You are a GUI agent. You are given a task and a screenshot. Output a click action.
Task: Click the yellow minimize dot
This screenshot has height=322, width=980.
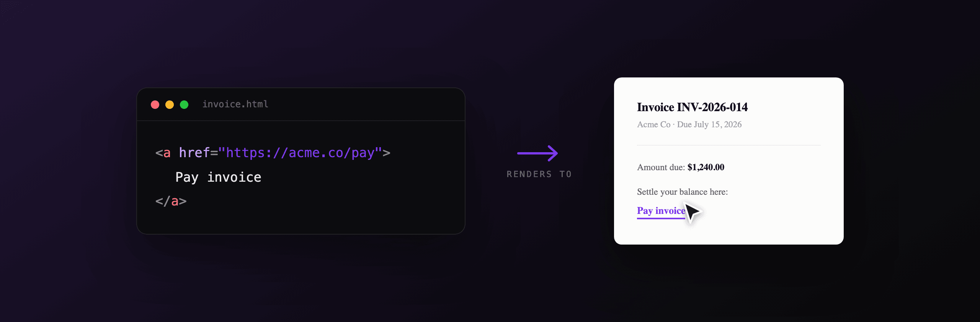(x=170, y=105)
